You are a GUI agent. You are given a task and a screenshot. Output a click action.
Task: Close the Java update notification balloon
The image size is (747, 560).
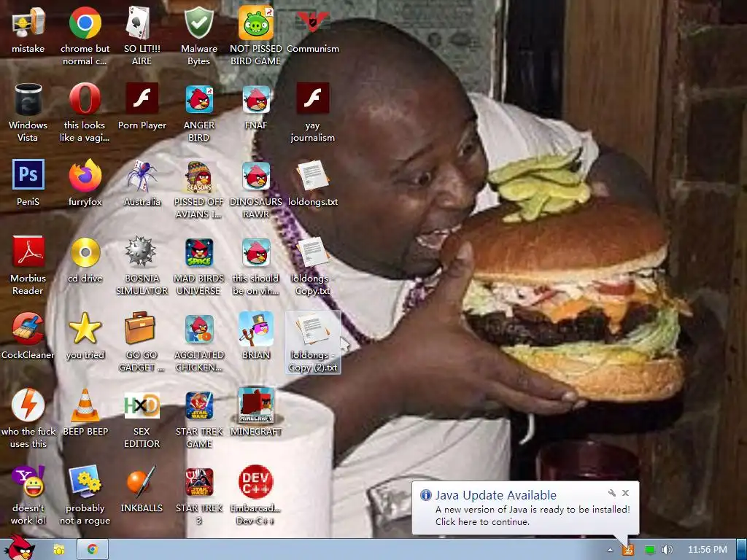point(625,493)
